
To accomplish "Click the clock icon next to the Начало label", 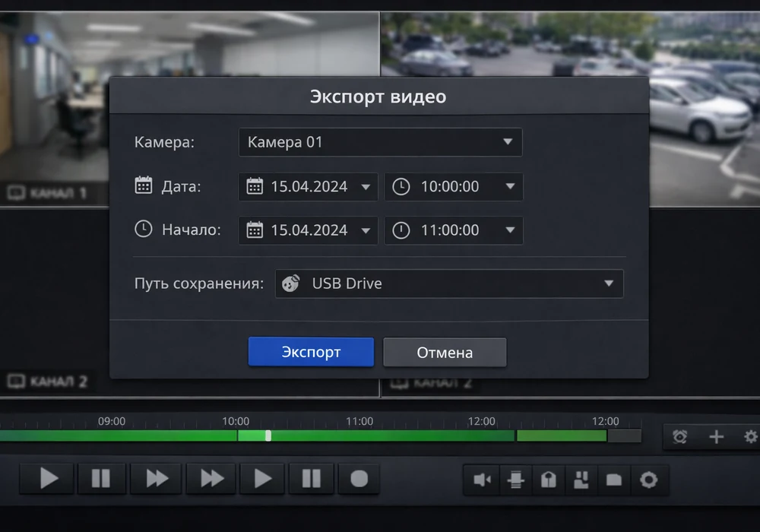I will point(144,229).
